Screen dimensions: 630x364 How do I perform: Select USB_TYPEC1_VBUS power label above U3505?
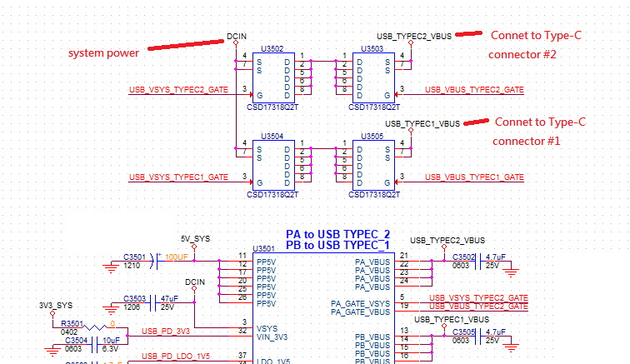[x=422, y=124]
